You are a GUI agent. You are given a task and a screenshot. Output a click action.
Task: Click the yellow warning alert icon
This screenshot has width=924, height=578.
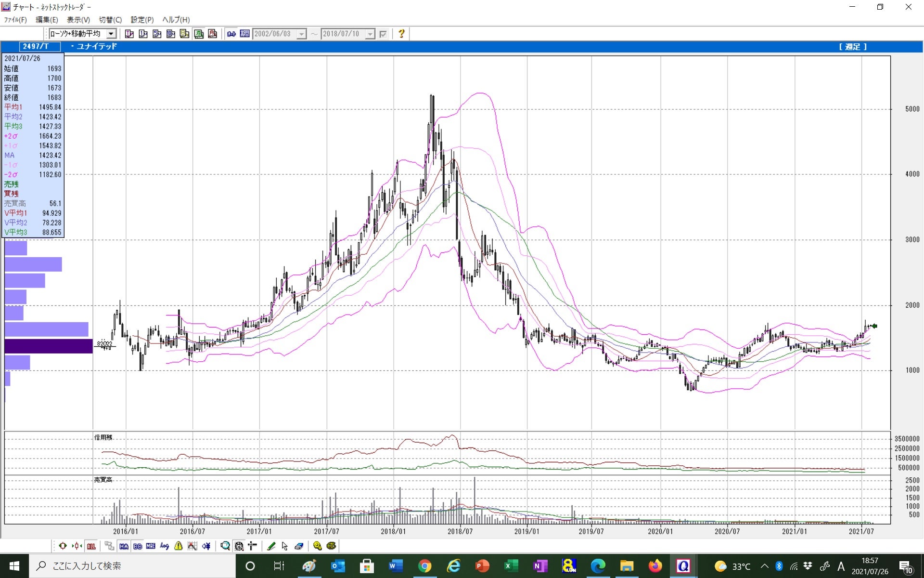[x=179, y=546]
